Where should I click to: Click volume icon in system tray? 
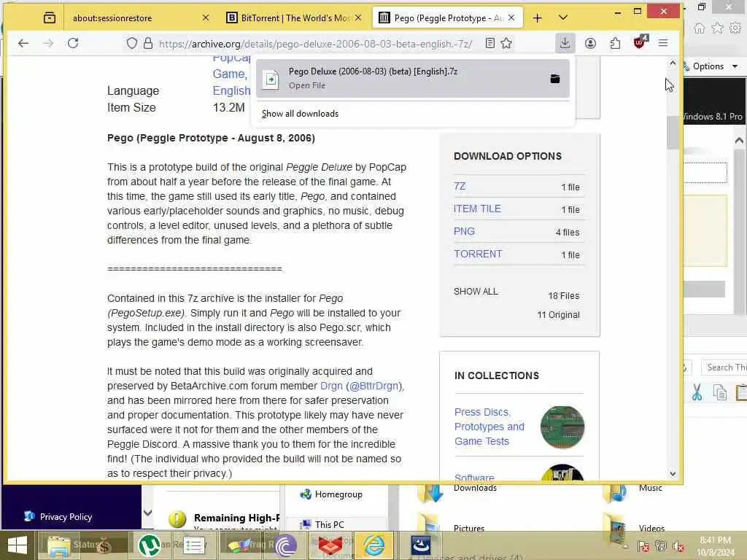pos(678,547)
